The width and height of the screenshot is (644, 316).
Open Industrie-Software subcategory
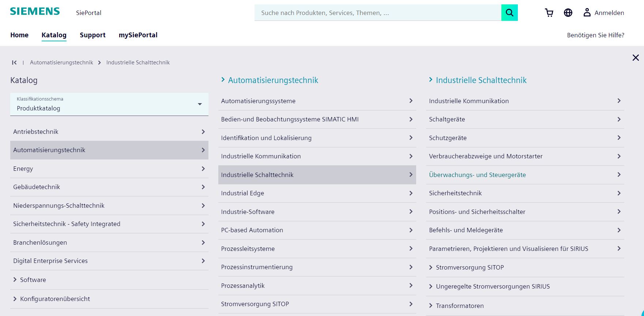pyautogui.click(x=317, y=212)
